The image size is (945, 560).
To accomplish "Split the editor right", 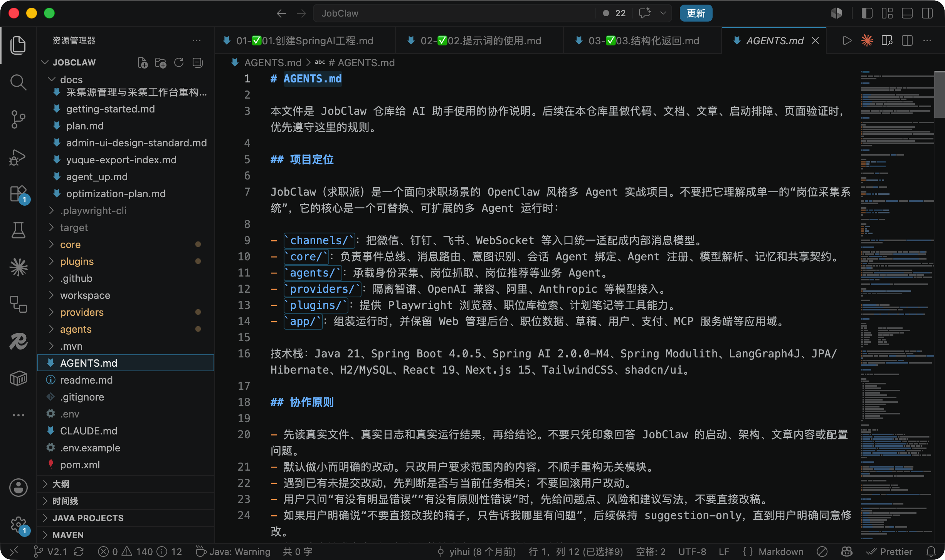I will tap(907, 40).
